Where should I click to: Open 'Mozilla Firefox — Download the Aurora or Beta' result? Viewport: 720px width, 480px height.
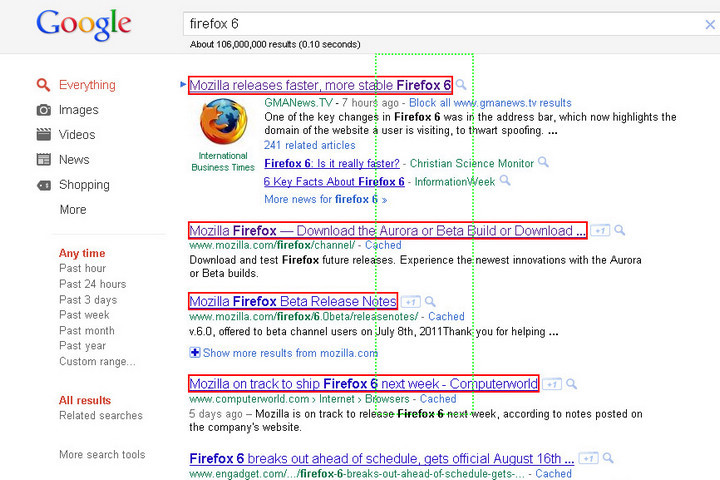388,231
